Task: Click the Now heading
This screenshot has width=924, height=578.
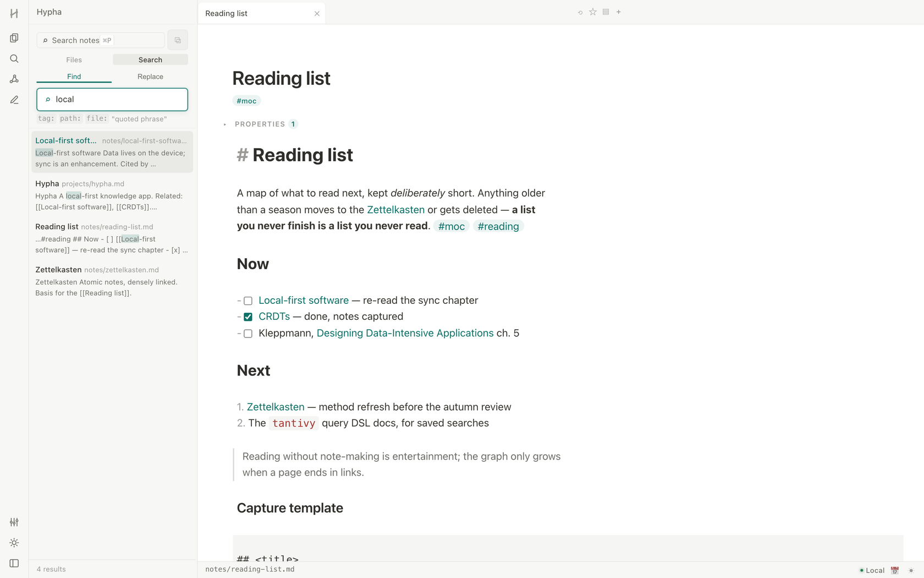Action: point(253,264)
